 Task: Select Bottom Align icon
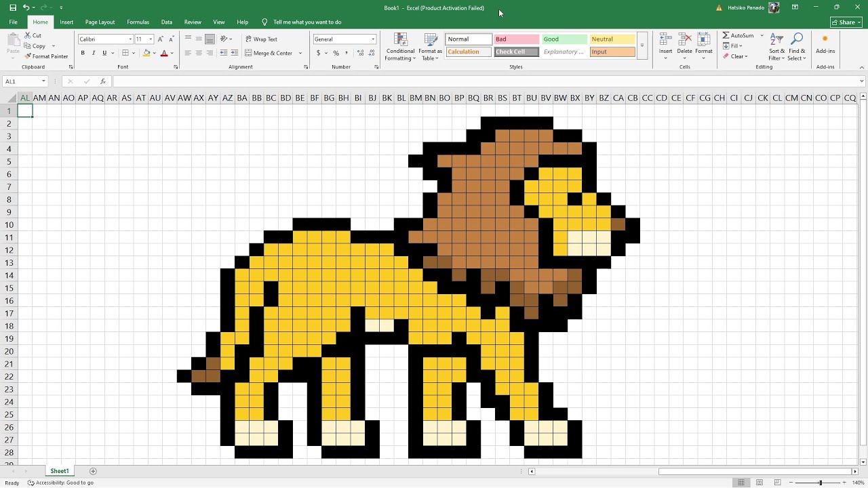point(210,39)
